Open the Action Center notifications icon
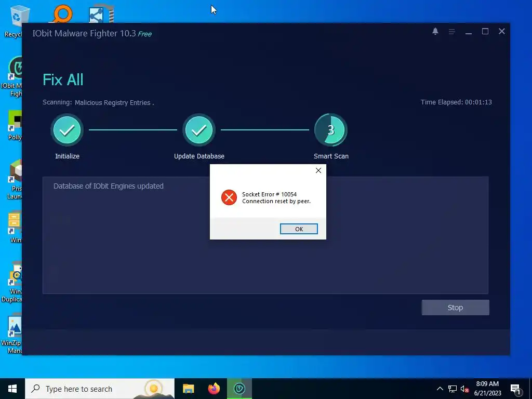The image size is (532, 399). point(515,389)
